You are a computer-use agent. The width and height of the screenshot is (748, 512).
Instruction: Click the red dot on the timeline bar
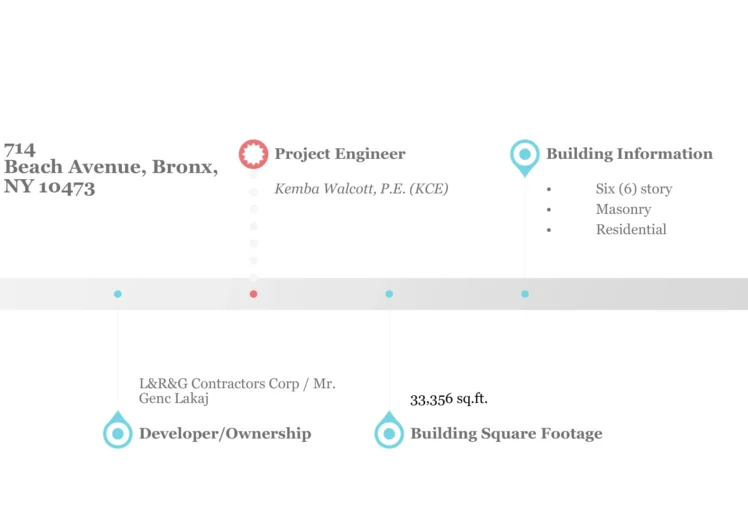pyautogui.click(x=253, y=294)
